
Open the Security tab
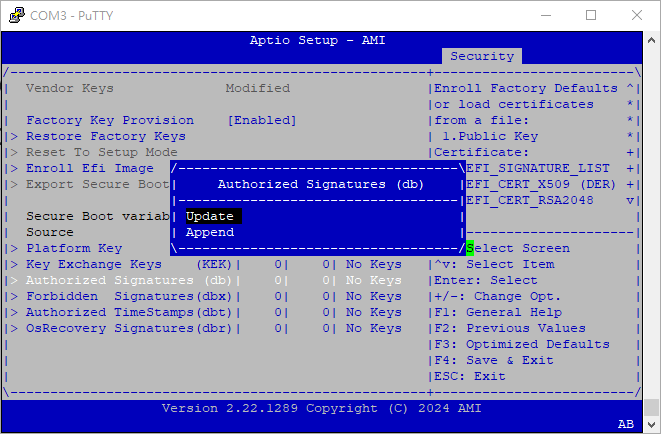pyautogui.click(x=482, y=56)
